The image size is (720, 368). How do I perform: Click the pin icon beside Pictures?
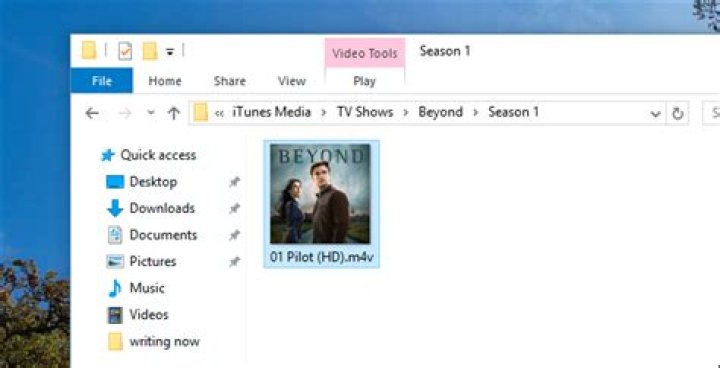click(235, 262)
